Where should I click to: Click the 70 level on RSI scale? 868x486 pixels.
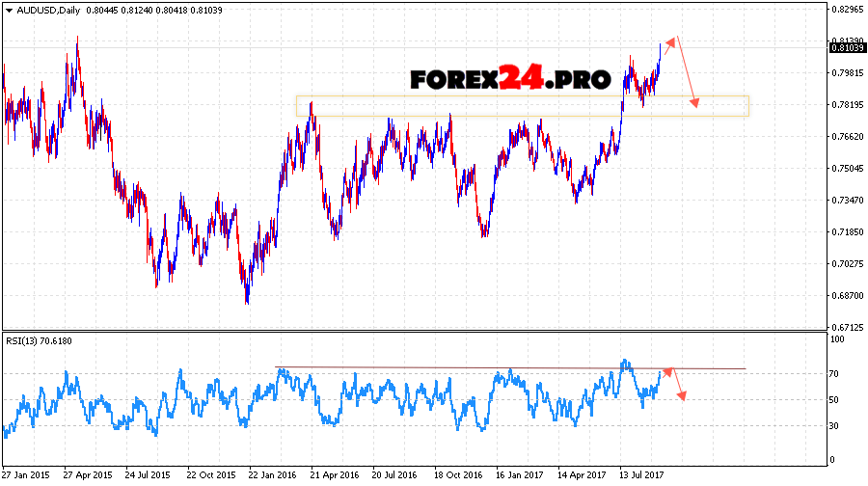835,374
